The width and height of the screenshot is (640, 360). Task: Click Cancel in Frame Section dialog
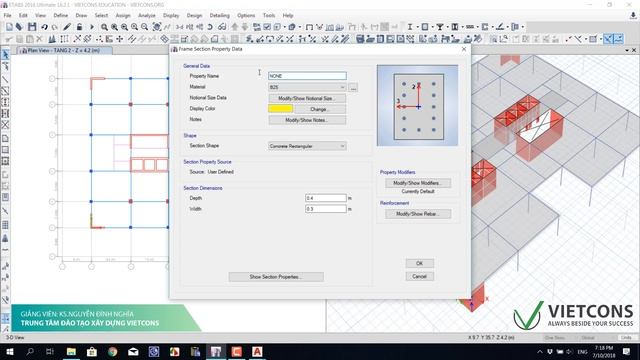pyautogui.click(x=420, y=276)
